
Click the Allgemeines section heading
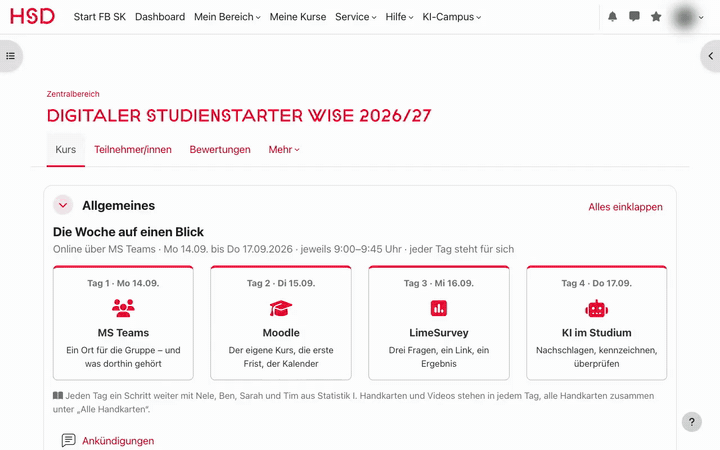(x=118, y=206)
